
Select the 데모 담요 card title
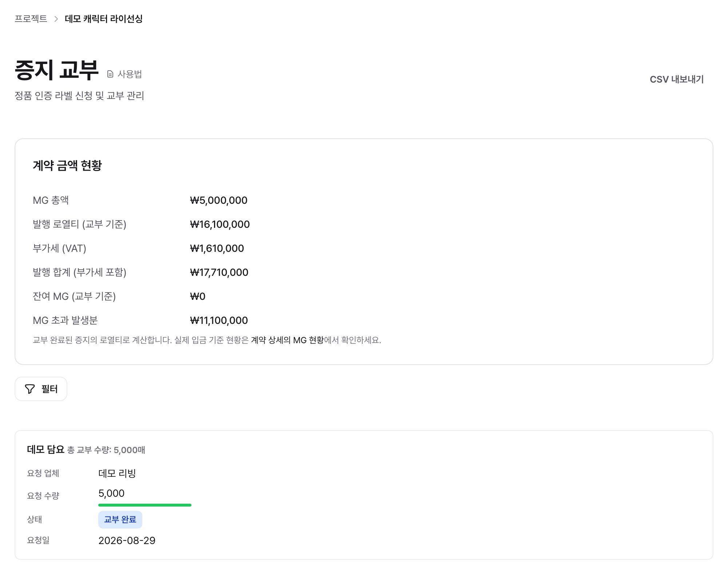pos(45,449)
